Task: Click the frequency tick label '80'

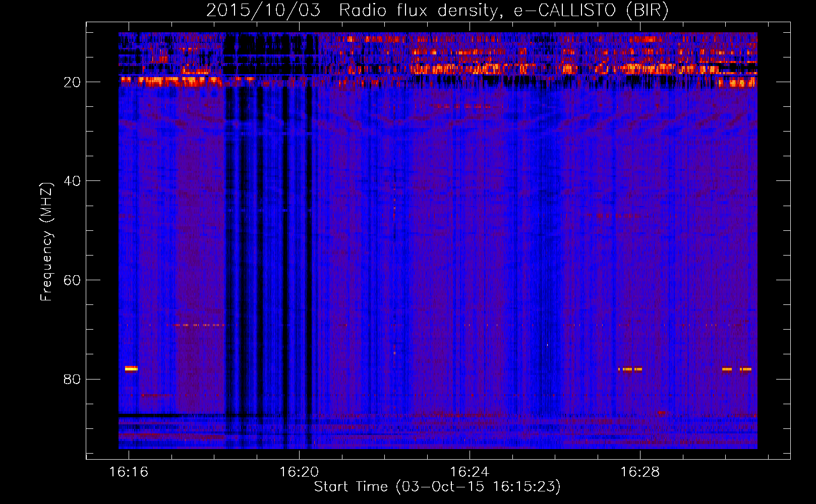Action: 72,380
